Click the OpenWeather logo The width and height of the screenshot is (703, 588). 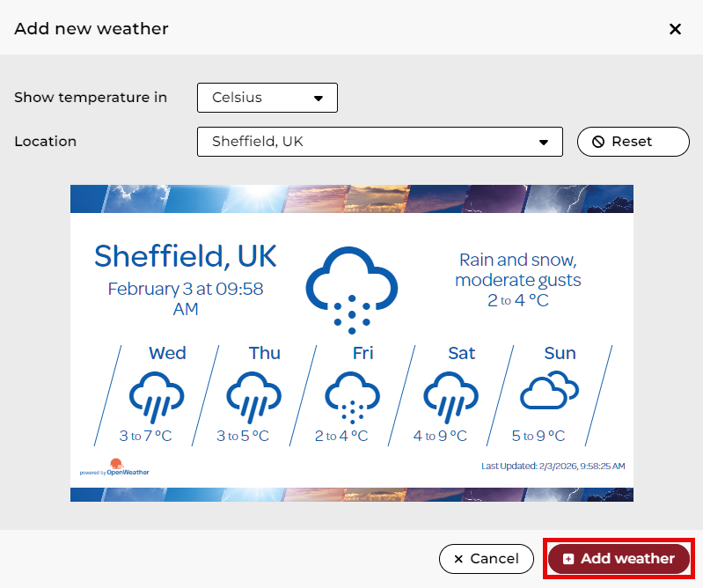coord(115,467)
